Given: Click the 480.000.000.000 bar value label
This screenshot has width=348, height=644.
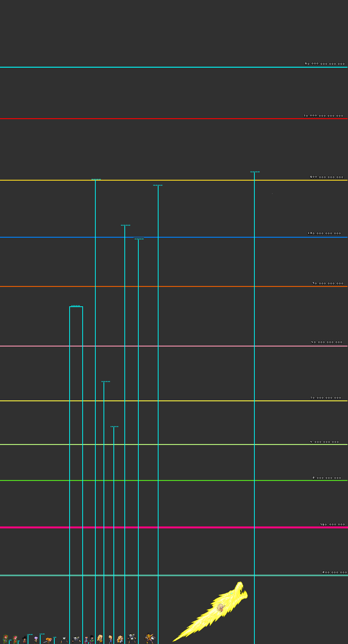Looking at the screenshot, I should click(158, 185).
